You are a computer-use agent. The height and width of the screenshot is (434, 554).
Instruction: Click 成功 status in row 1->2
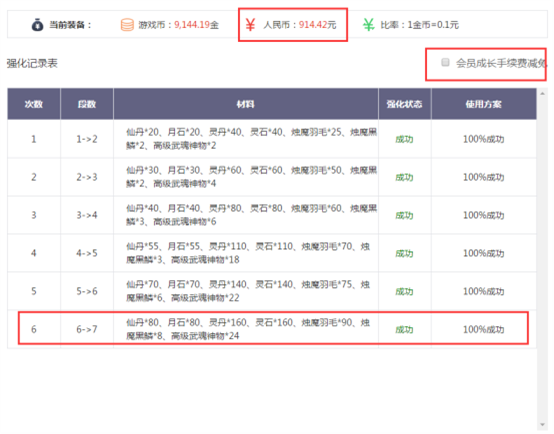405,139
